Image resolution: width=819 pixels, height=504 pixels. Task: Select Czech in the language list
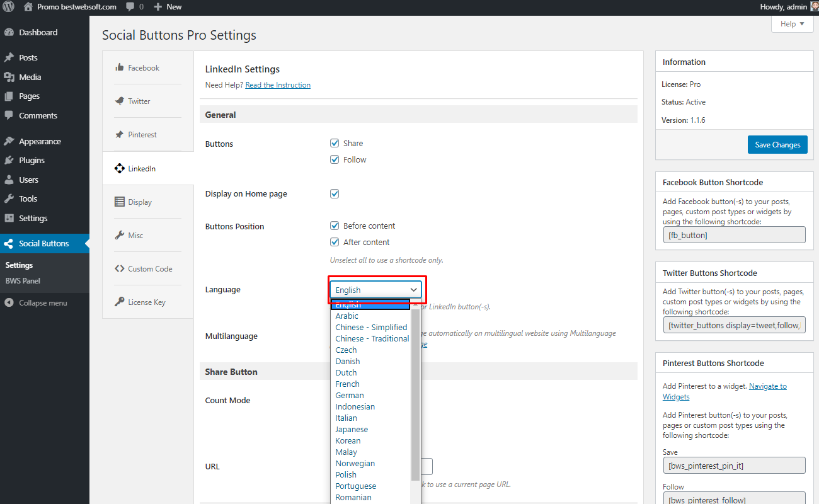(370, 350)
